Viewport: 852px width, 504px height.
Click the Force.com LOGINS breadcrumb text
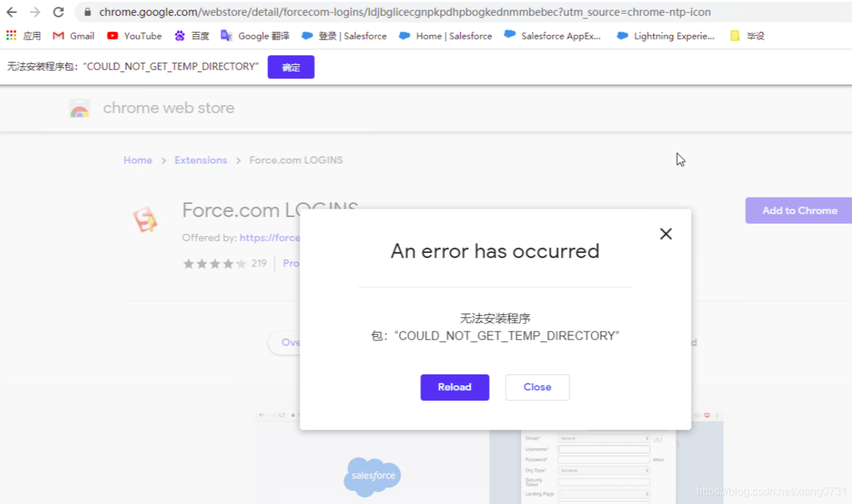click(x=296, y=160)
